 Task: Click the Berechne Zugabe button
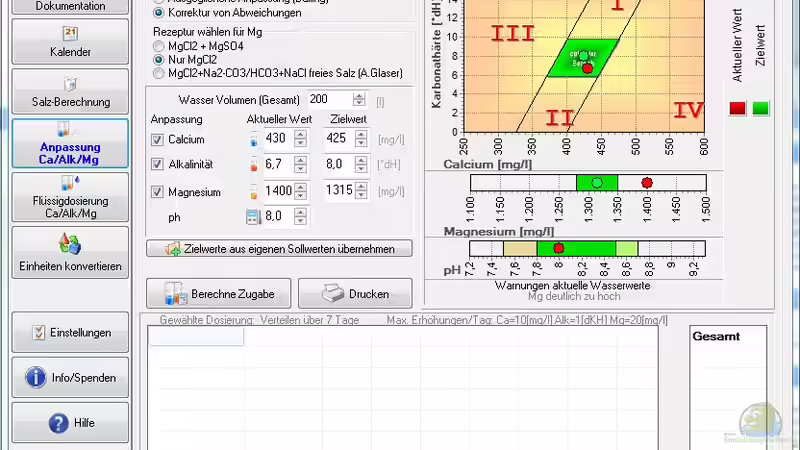pos(219,294)
